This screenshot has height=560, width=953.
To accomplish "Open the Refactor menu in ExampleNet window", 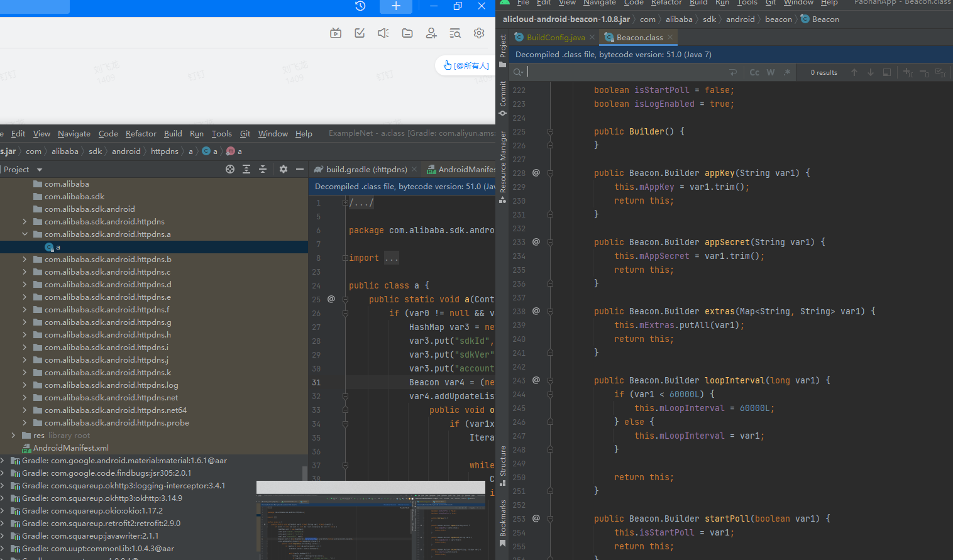I will pyautogui.click(x=141, y=133).
